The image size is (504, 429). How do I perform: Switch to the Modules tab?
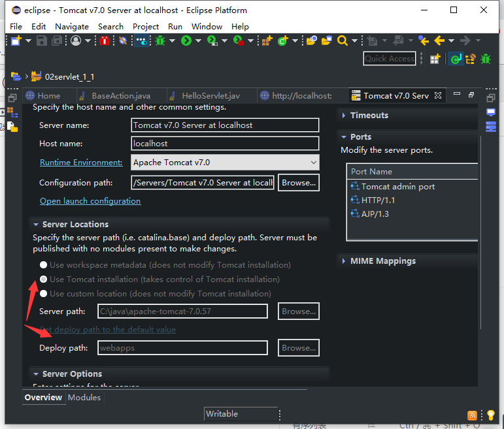[84, 398]
